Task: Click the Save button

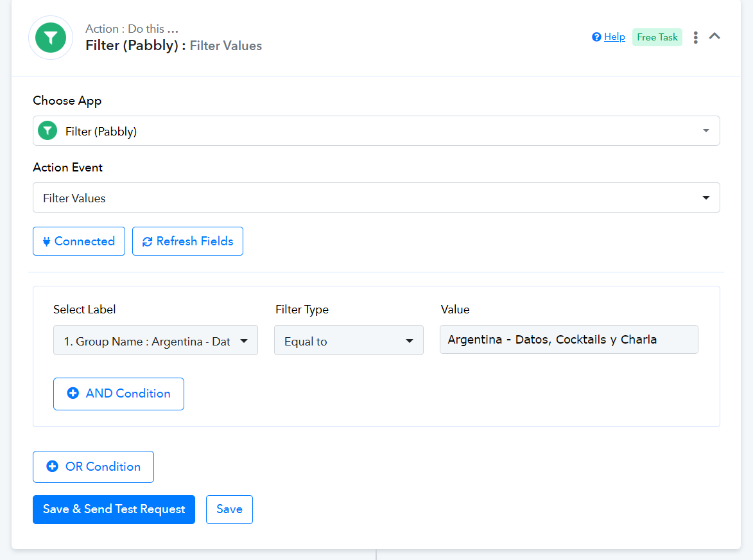Action: [229, 509]
